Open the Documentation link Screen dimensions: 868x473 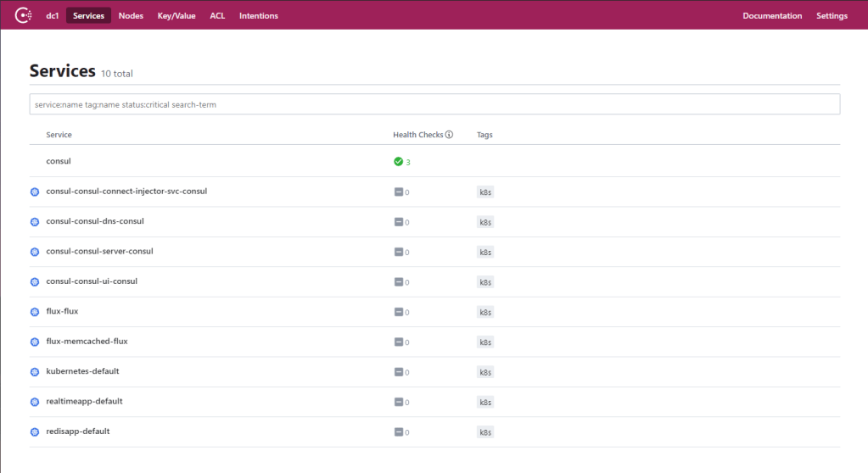(772, 16)
